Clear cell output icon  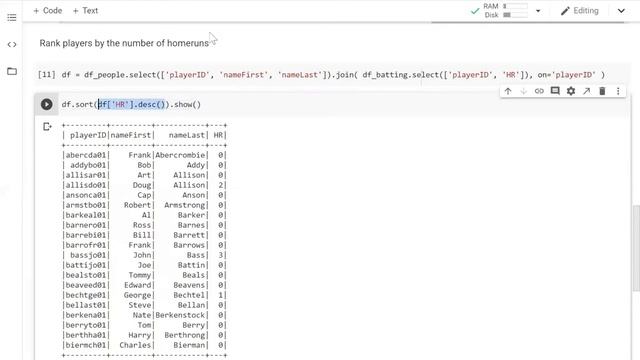[x=47, y=127]
